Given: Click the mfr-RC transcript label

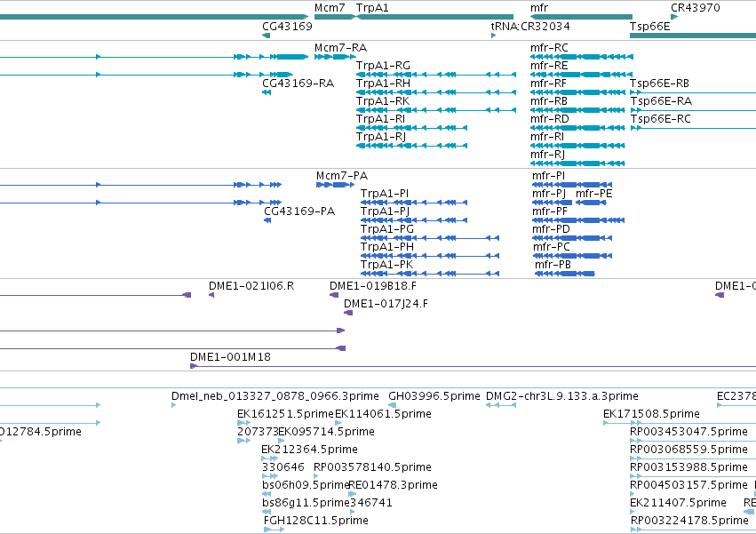Looking at the screenshot, I should tap(549, 48).
